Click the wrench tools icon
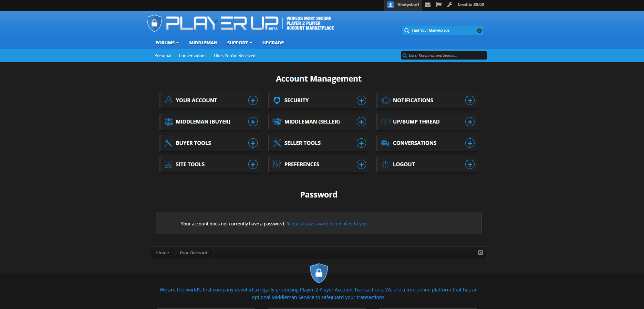Image resolution: width=644 pixels, height=309 pixels. (x=450, y=5)
